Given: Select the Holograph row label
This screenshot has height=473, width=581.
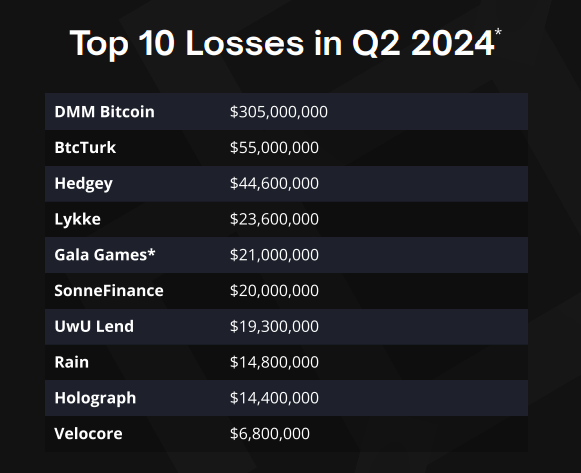Looking at the screenshot, I should click(95, 399).
